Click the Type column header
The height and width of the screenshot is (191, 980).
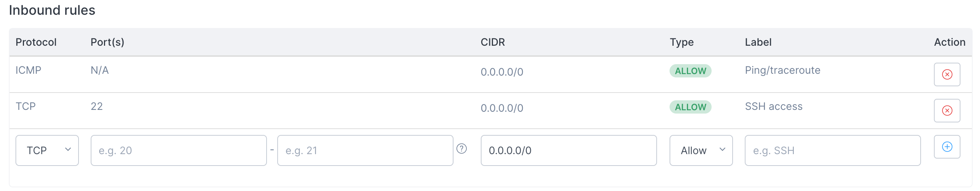[681, 42]
